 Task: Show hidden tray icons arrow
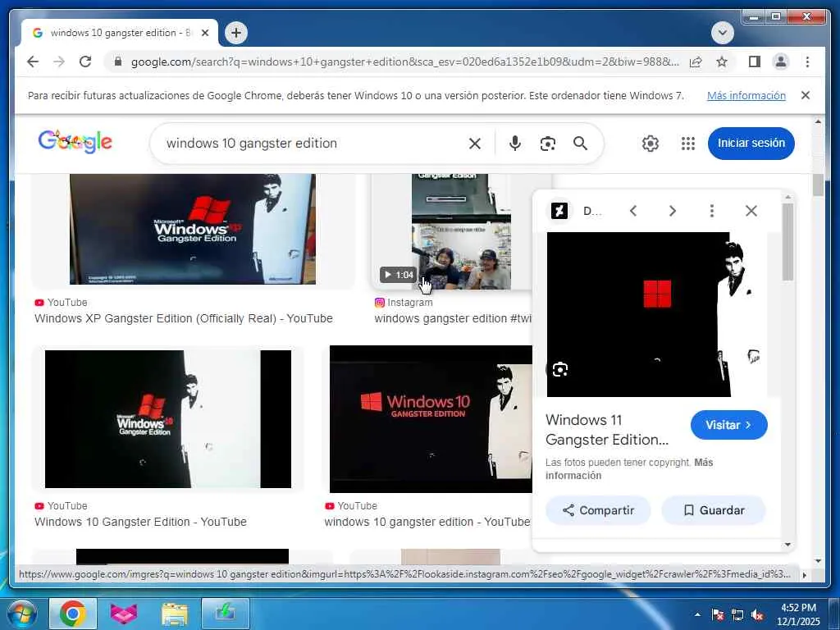point(697,614)
